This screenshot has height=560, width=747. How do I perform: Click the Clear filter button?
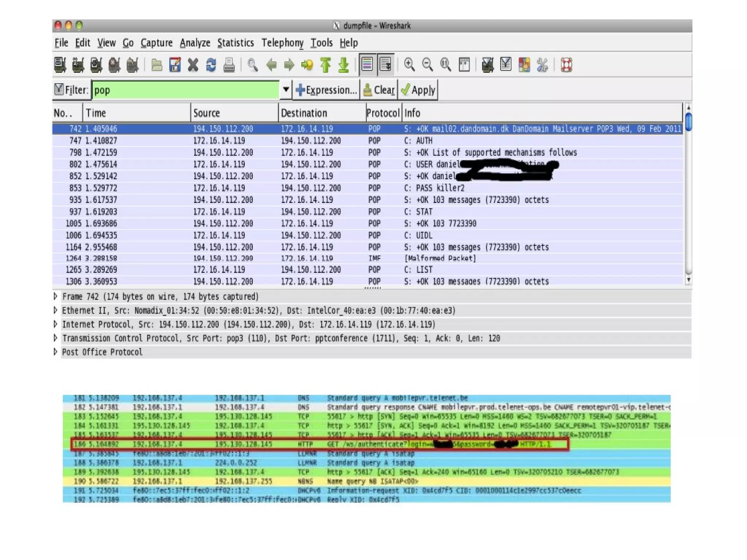pyautogui.click(x=379, y=90)
